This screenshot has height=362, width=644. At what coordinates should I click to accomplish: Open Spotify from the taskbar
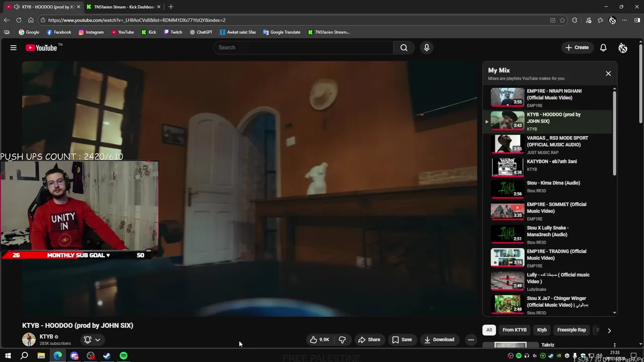point(124,356)
